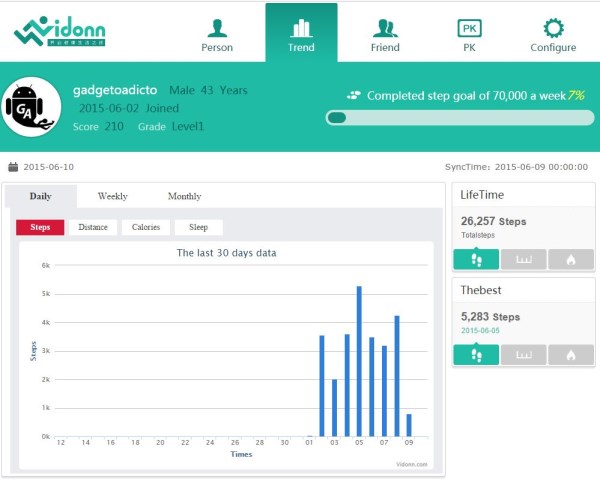Show LifeTime steps footprint icon
This screenshot has width=600, height=482.
point(476,260)
